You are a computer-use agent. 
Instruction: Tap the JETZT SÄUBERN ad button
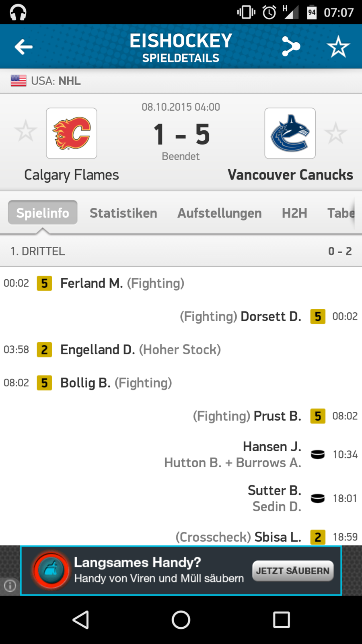293,571
